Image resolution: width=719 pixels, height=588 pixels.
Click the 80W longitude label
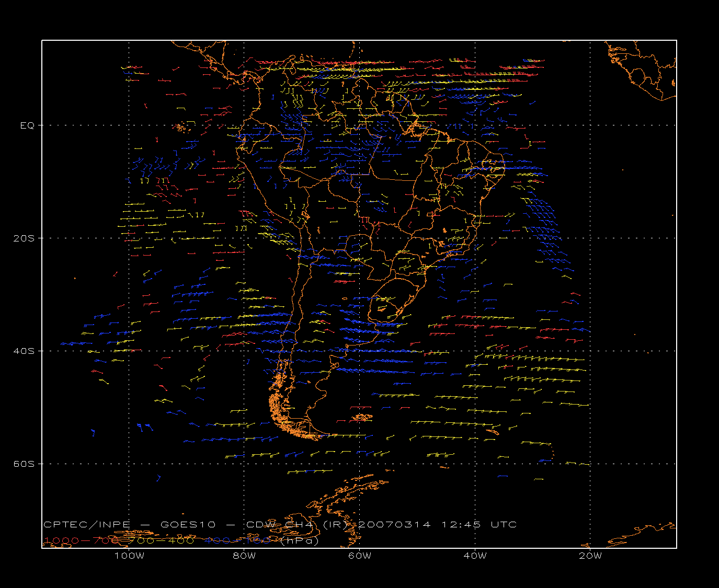click(x=244, y=556)
